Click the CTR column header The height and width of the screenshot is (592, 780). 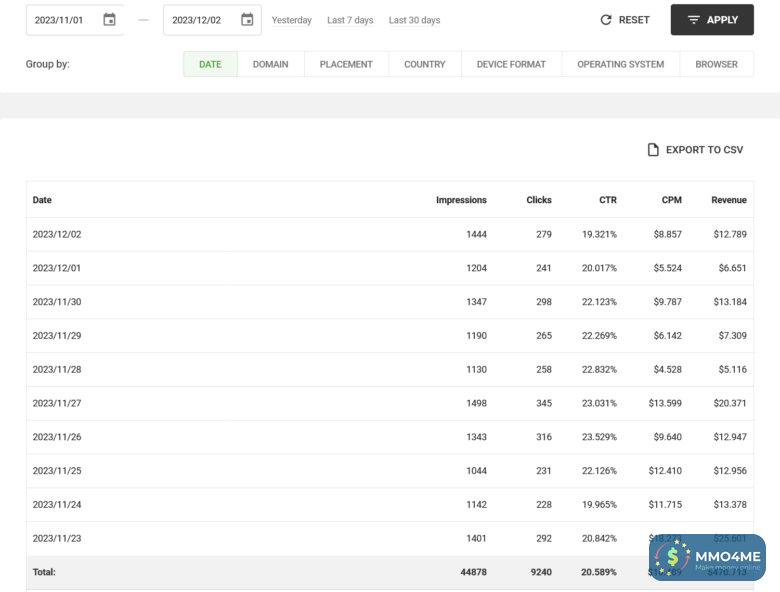pyautogui.click(x=608, y=200)
